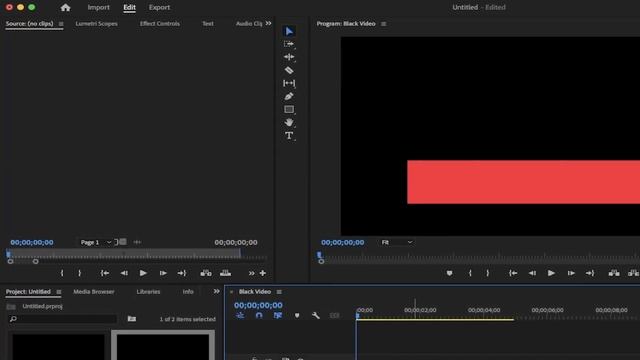
Task: Expand more Source transport buttons chevron
Action: pyautogui.click(x=251, y=273)
